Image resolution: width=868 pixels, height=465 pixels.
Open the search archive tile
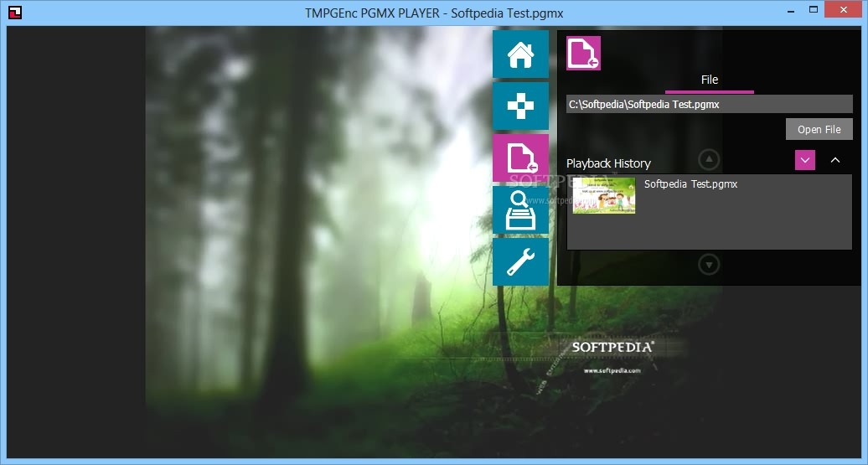click(x=520, y=210)
